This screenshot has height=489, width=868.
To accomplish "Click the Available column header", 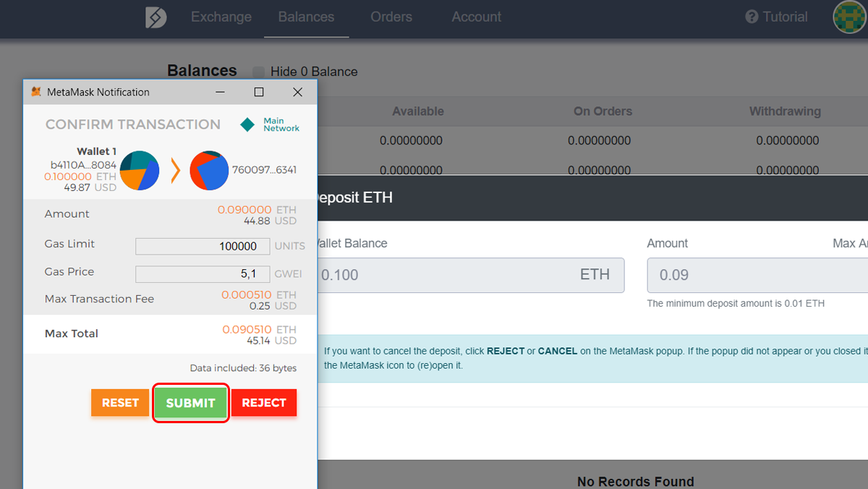I will coord(418,111).
